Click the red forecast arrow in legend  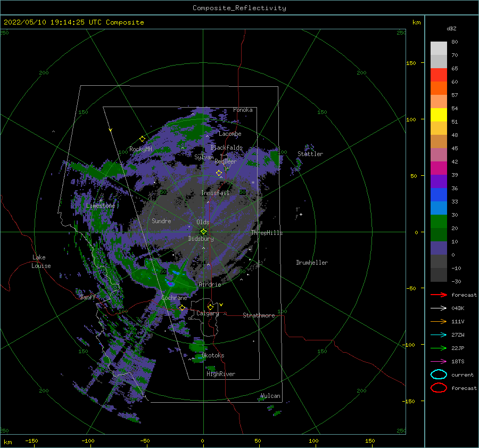point(439,295)
